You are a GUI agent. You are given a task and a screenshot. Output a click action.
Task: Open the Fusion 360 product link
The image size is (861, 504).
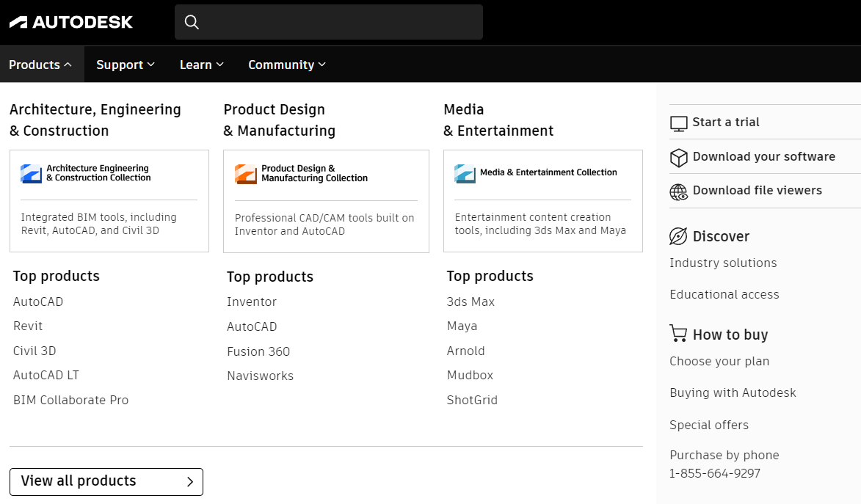(x=258, y=351)
